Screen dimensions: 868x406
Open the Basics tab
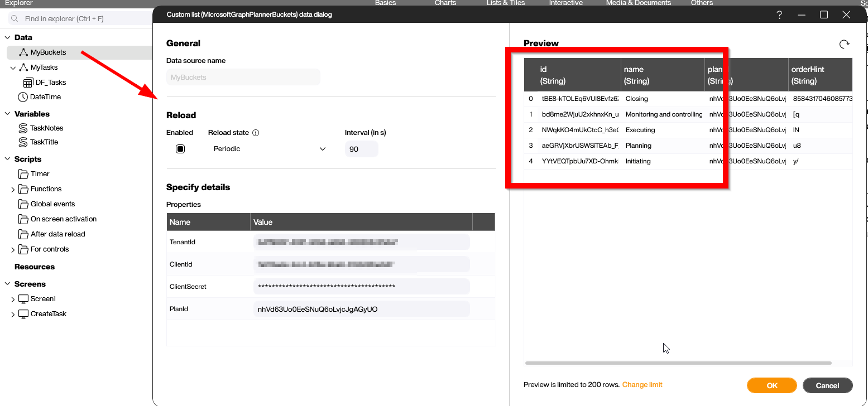coord(385,3)
